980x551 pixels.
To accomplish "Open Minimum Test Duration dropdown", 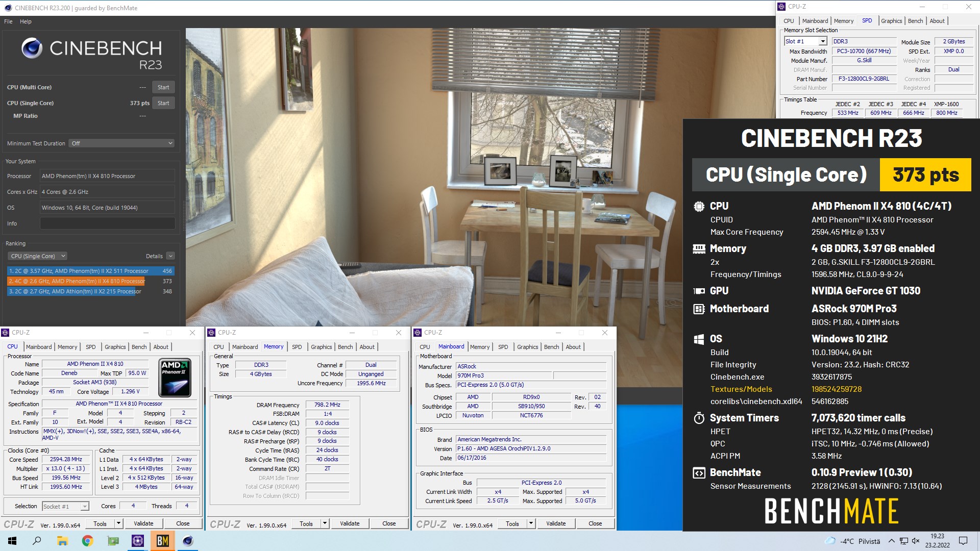I will click(x=122, y=143).
